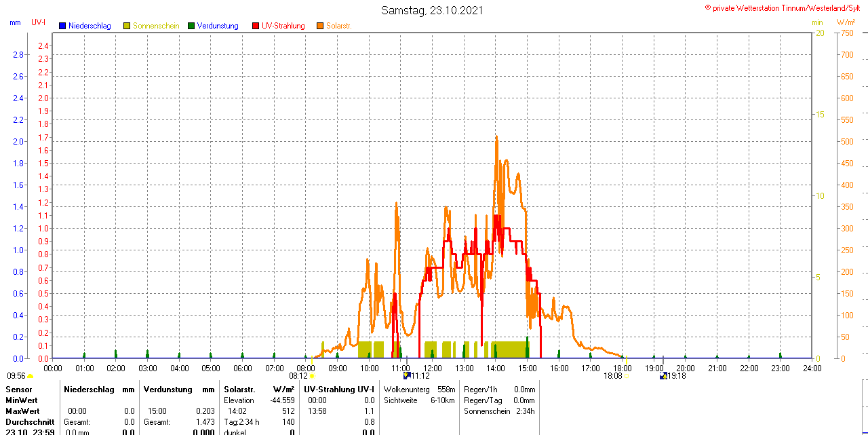Image resolution: width=868 pixels, height=435 pixels.
Task: Click the blue Niederschlag legend swatch
Action: 62,26
